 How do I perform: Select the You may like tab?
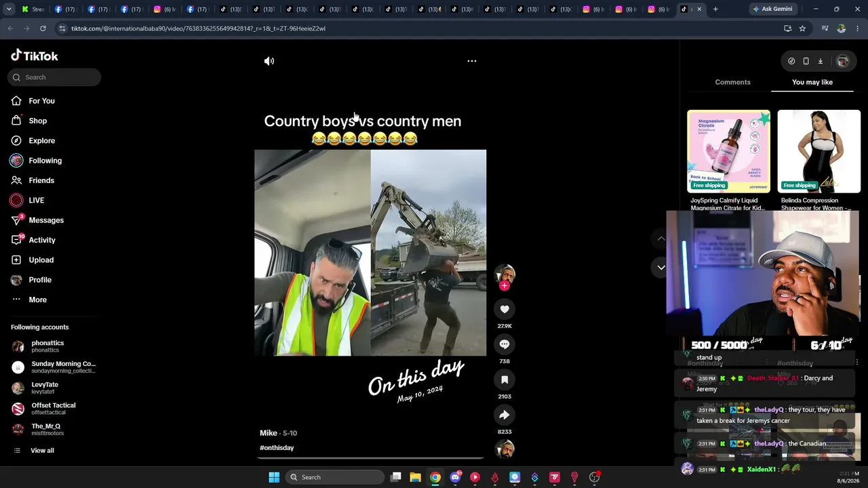(812, 82)
